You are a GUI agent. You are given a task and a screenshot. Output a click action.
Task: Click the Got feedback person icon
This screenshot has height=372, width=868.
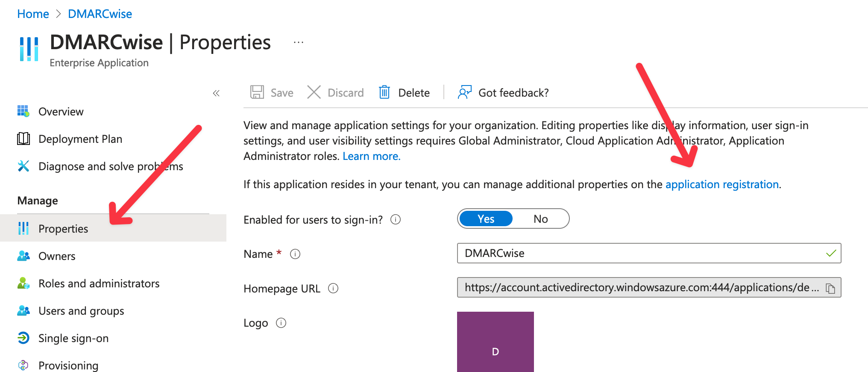point(464,92)
